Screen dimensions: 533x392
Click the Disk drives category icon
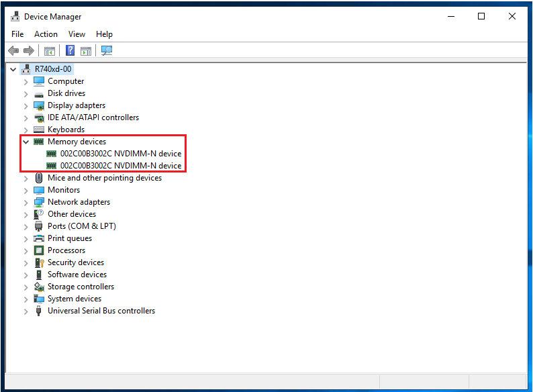click(39, 94)
